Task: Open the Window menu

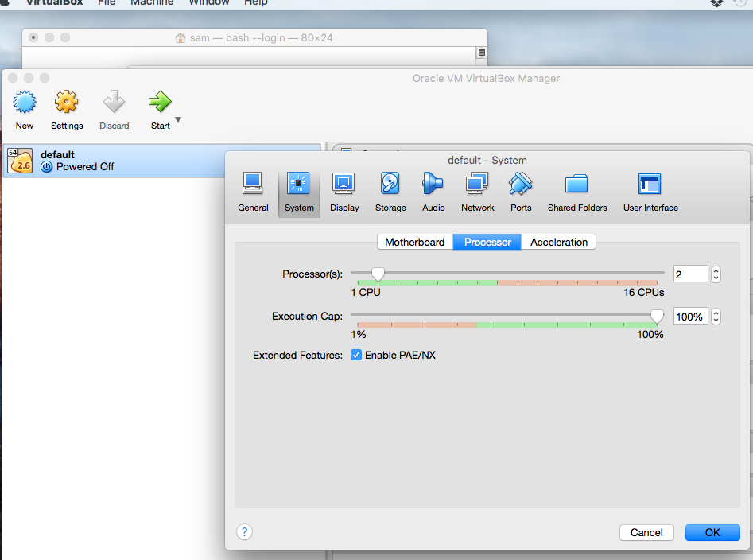Action: click(209, 2)
